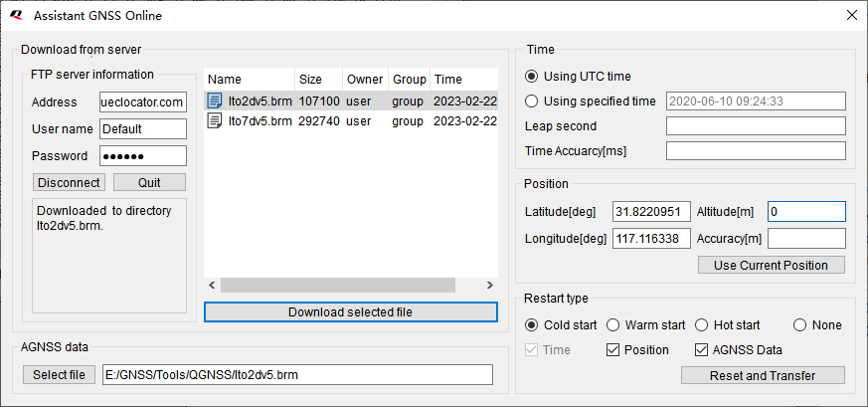Click the Quit button
The image size is (868, 407).
coord(149,182)
